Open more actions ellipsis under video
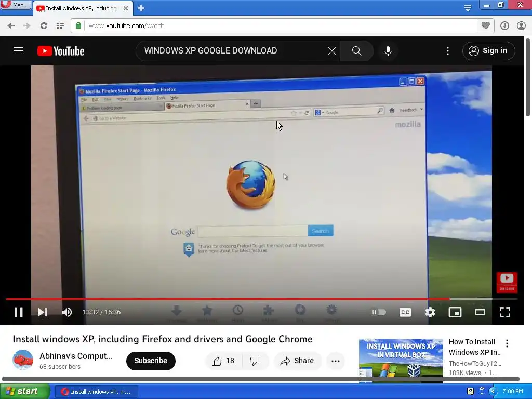This screenshot has width=532, height=399. pos(336,361)
